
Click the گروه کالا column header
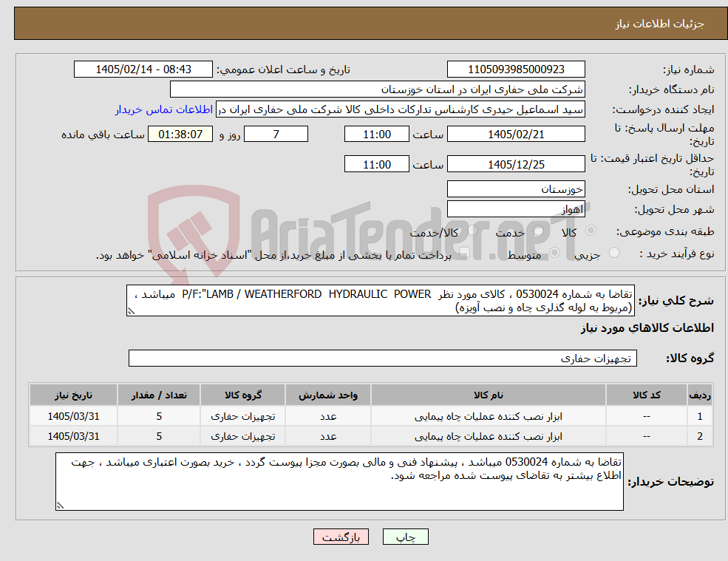click(243, 395)
